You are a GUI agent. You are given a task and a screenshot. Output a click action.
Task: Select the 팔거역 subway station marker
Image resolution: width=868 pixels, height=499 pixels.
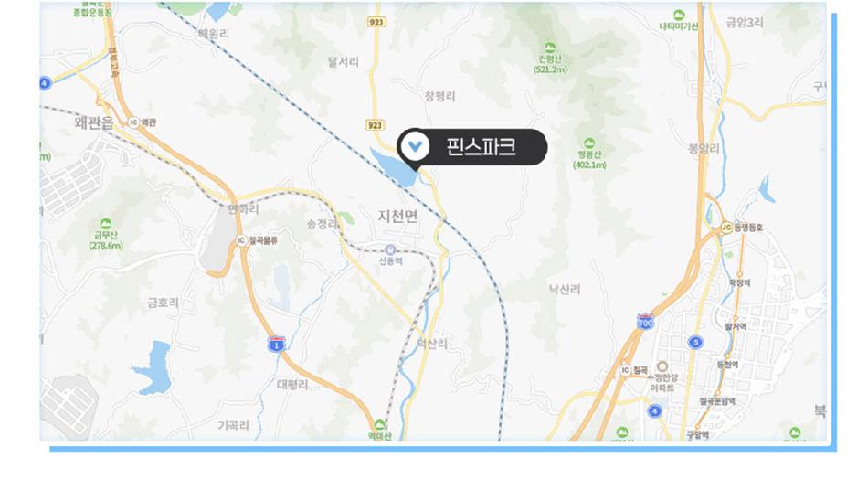736,318
